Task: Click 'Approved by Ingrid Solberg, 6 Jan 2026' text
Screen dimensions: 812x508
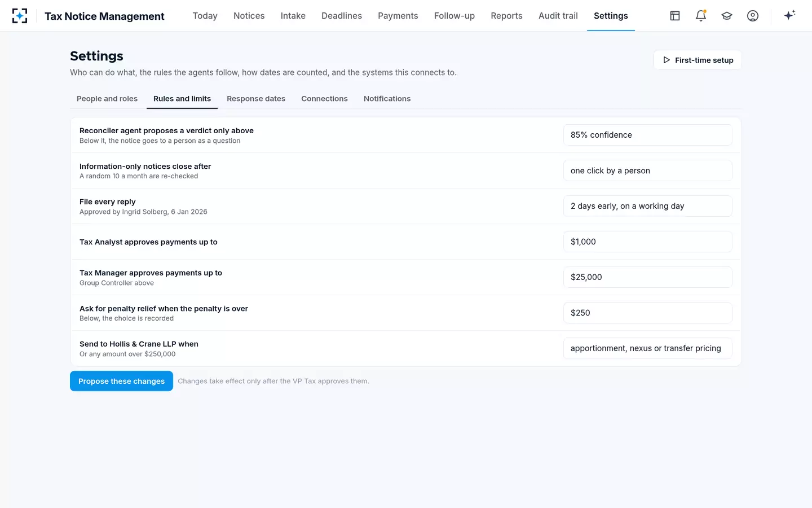Action: (x=143, y=212)
